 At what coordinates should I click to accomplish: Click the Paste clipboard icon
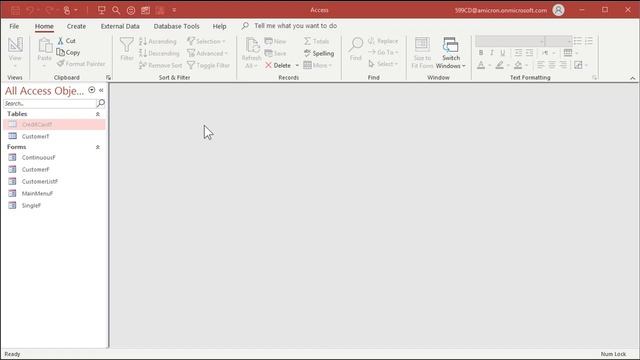(x=44, y=45)
